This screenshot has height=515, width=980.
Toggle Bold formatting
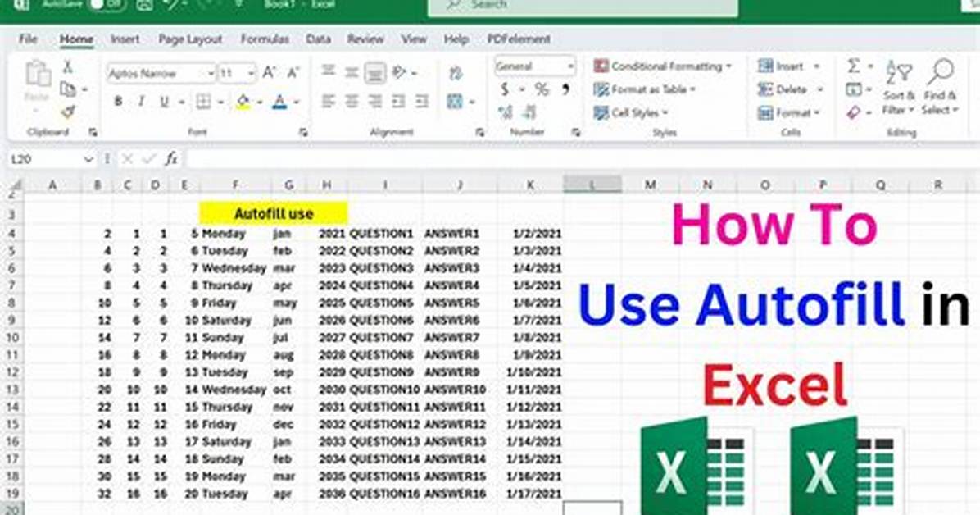117,102
